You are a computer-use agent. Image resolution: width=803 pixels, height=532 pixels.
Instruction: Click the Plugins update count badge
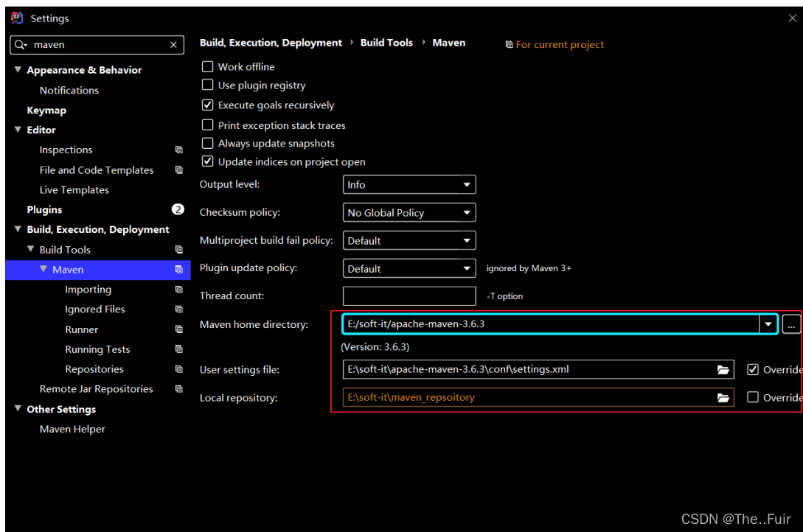178,210
